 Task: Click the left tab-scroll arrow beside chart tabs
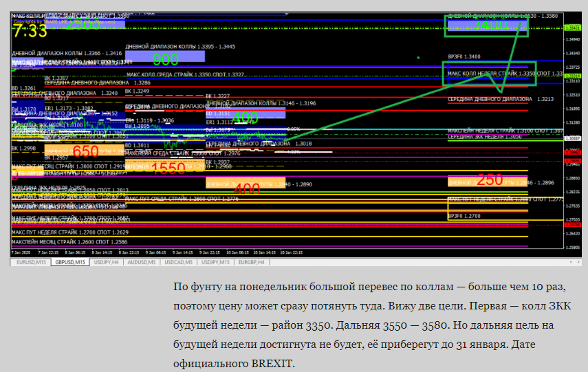click(x=570, y=262)
